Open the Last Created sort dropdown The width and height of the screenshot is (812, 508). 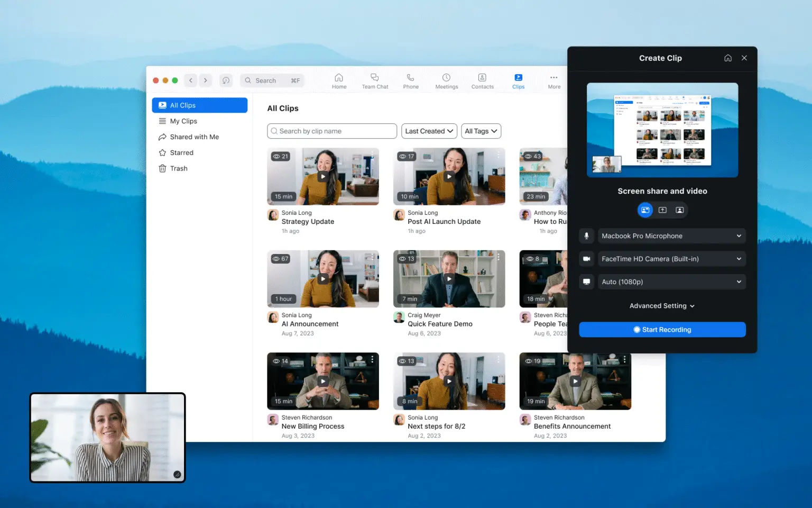pyautogui.click(x=429, y=131)
